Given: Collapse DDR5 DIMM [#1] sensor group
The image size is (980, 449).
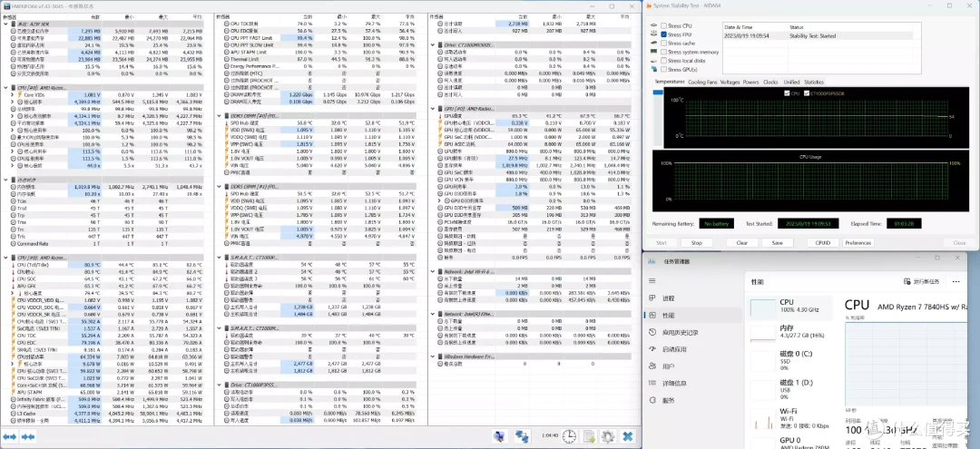Looking at the screenshot, I should 218,186.
